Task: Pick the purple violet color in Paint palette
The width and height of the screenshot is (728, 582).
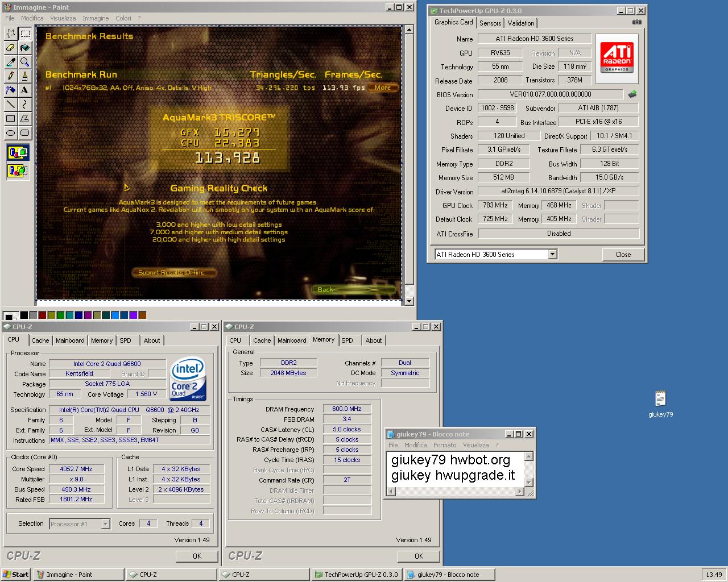Action: pos(133,315)
